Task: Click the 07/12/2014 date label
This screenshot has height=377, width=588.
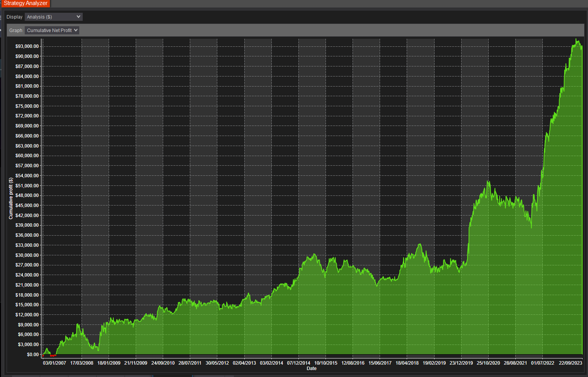Action: click(298, 363)
